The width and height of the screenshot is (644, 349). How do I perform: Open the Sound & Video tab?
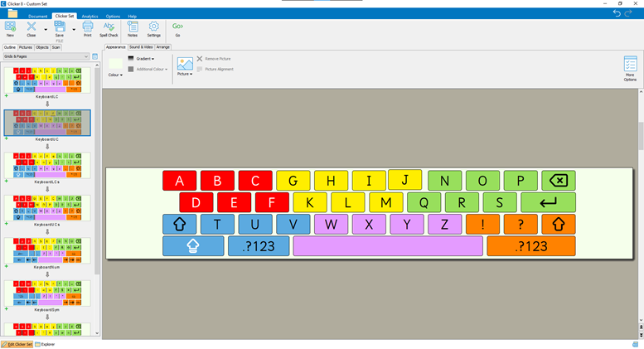click(141, 47)
